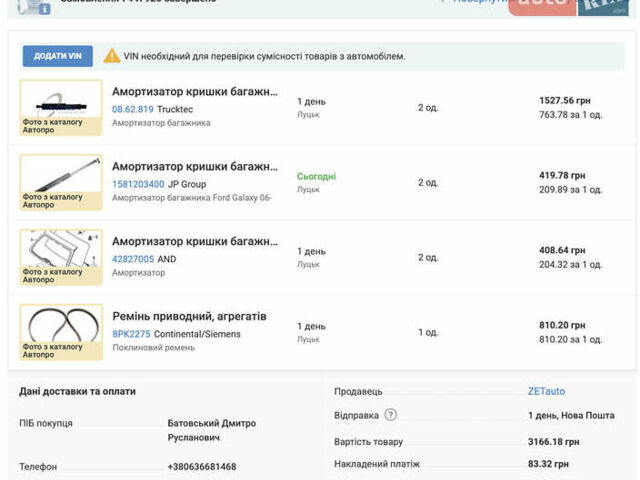Click the price 408.64 грн
Screen dimensions: 640x480
click(562, 250)
